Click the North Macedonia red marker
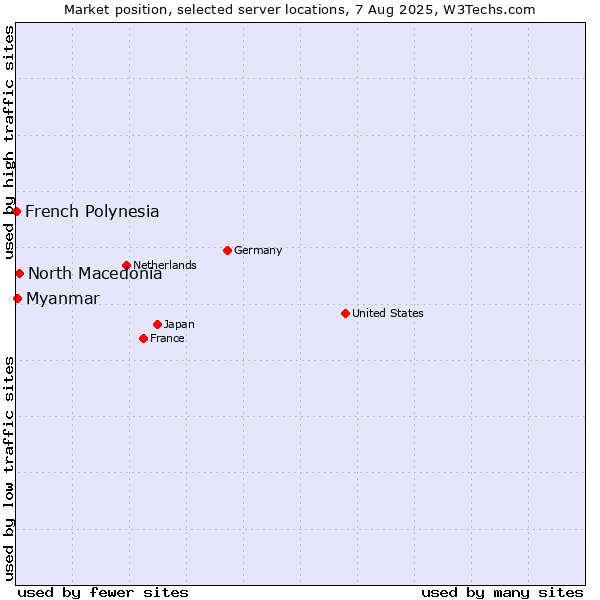 click(x=20, y=274)
